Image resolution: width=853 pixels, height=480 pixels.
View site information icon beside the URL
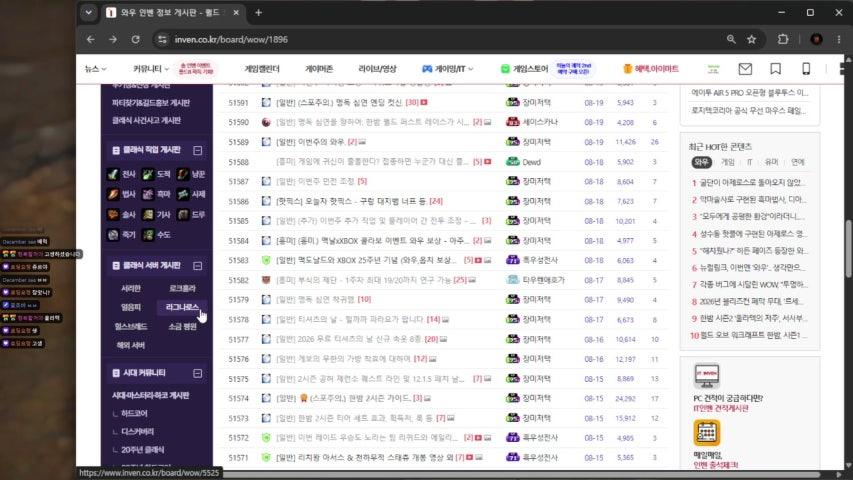[162, 39]
